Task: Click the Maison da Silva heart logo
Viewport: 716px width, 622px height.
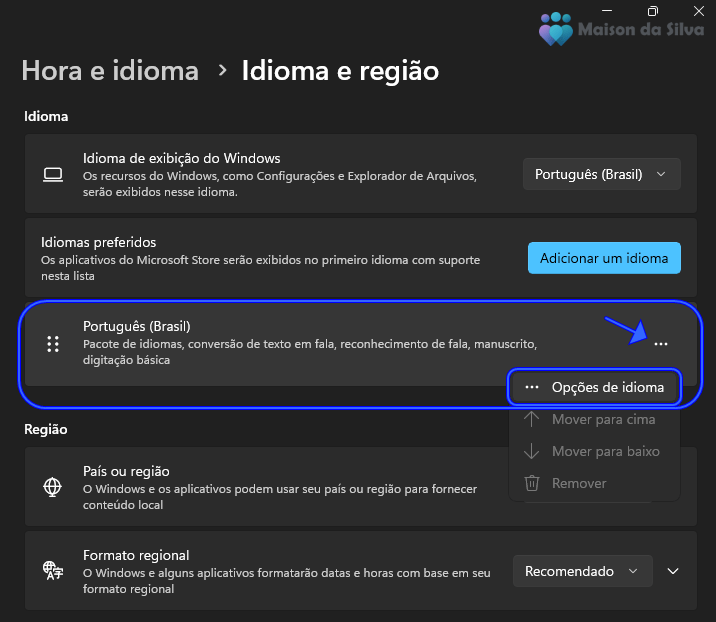Action: 555,29
